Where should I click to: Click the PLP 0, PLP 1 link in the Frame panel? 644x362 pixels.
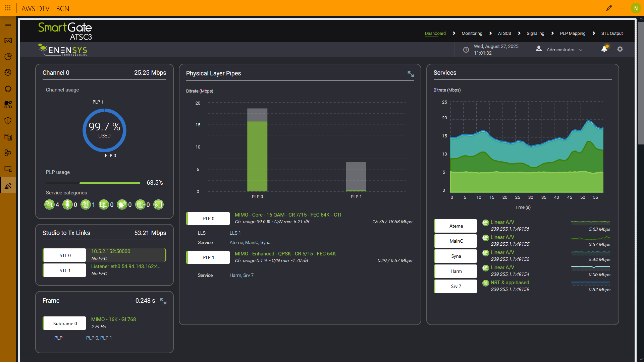(99, 338)
